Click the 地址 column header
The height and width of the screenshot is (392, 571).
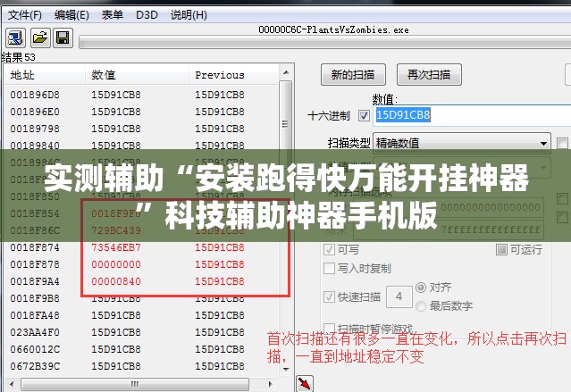45,75
